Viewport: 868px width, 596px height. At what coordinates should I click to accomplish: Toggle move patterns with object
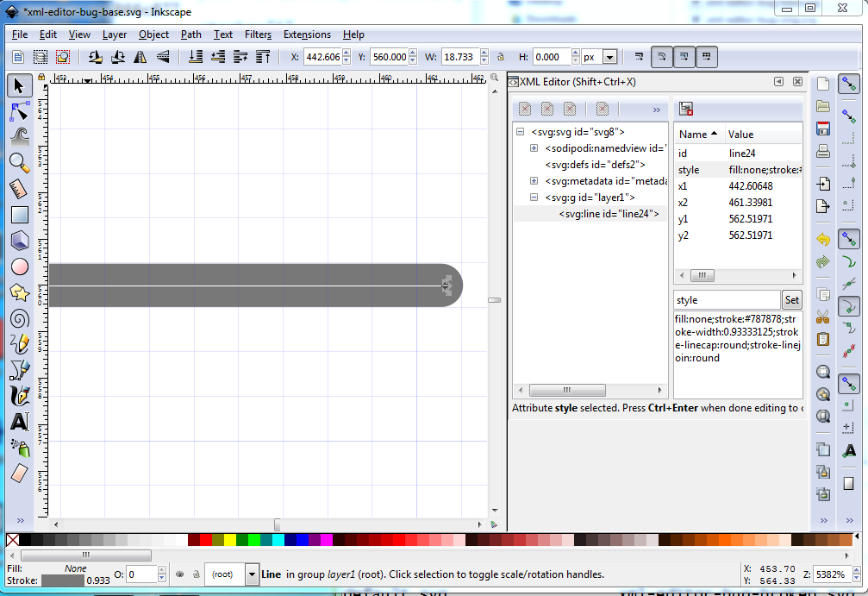click(706, 57)
